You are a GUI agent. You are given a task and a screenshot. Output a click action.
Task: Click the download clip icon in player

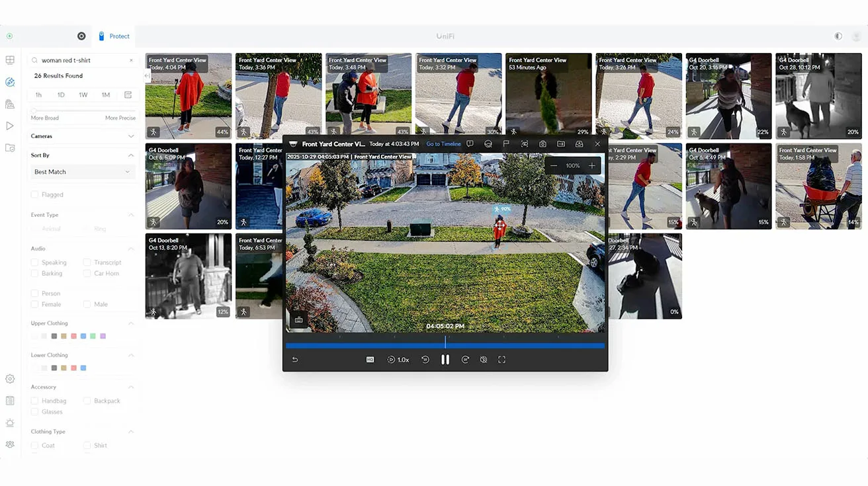[579, 144]
